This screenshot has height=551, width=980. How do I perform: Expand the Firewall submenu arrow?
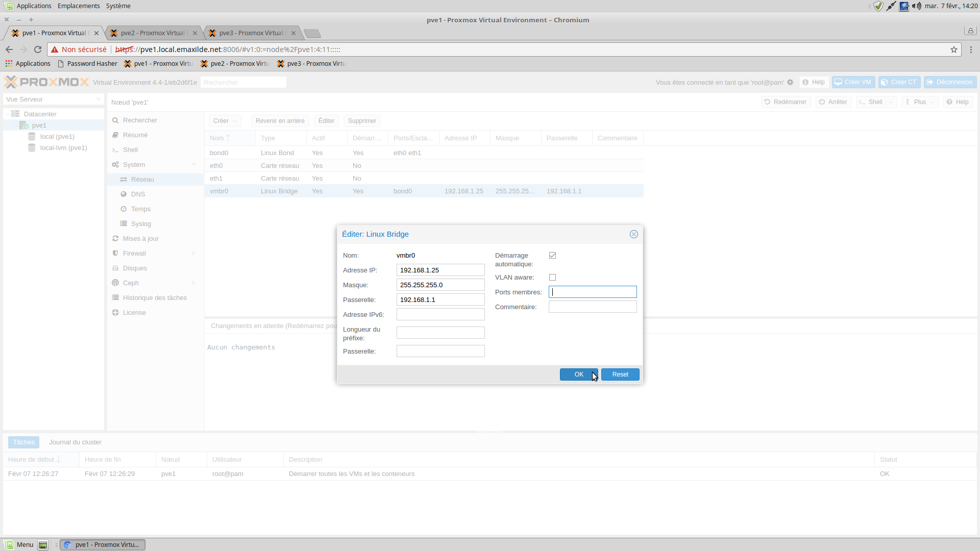click(x=194, y=254)
